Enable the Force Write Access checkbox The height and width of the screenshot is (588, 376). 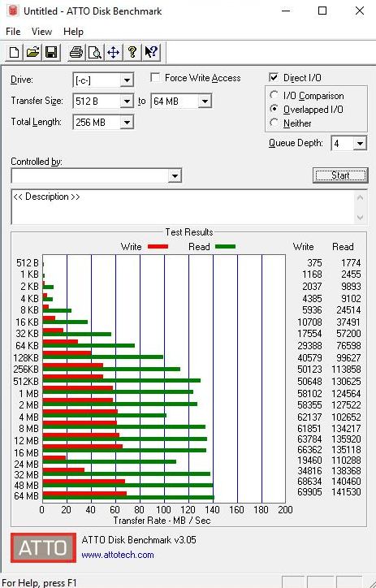click(x=155, y=78)
